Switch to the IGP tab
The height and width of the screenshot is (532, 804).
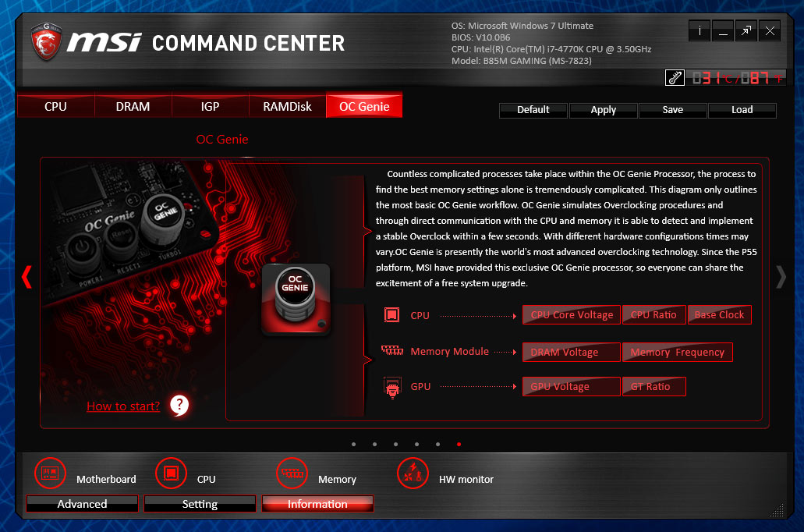pyautogui.click(x=211, y=106)
